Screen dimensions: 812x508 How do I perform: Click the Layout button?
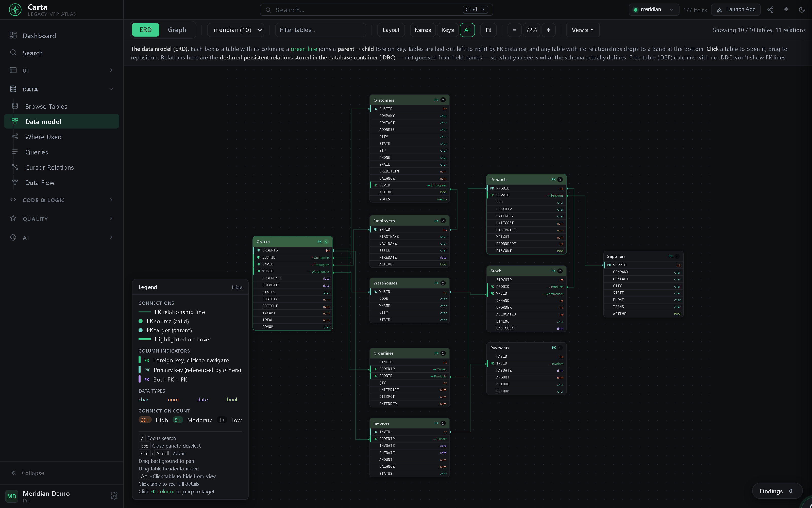[x=391, y=30]
